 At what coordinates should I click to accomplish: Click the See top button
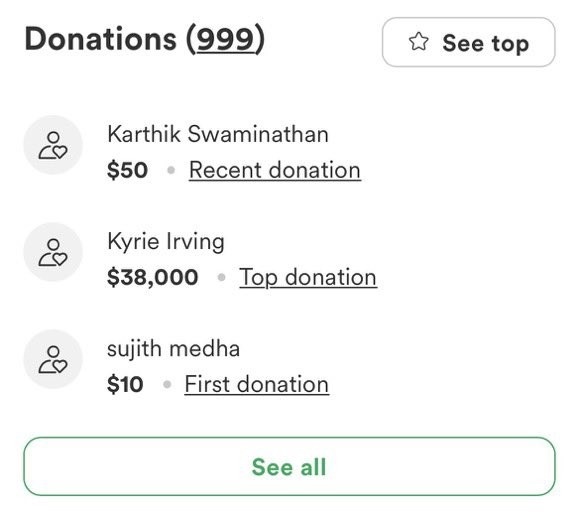[x=469, y=42]
